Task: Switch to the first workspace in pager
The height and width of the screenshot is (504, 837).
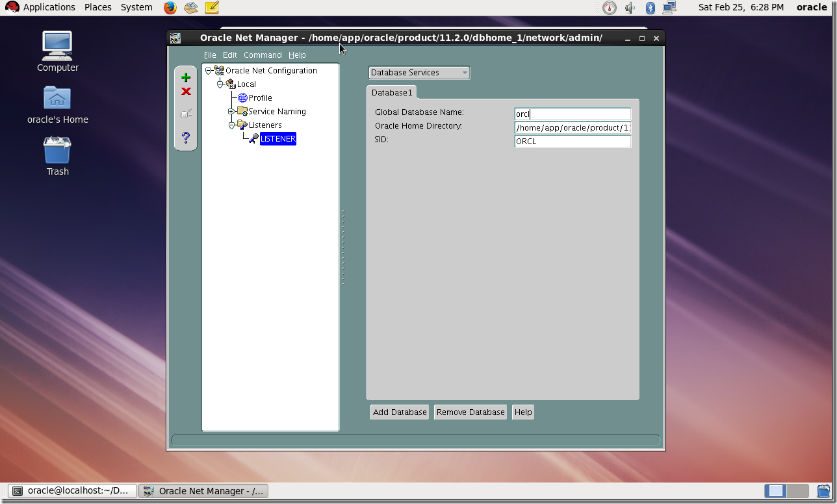Action: (775, 491)
